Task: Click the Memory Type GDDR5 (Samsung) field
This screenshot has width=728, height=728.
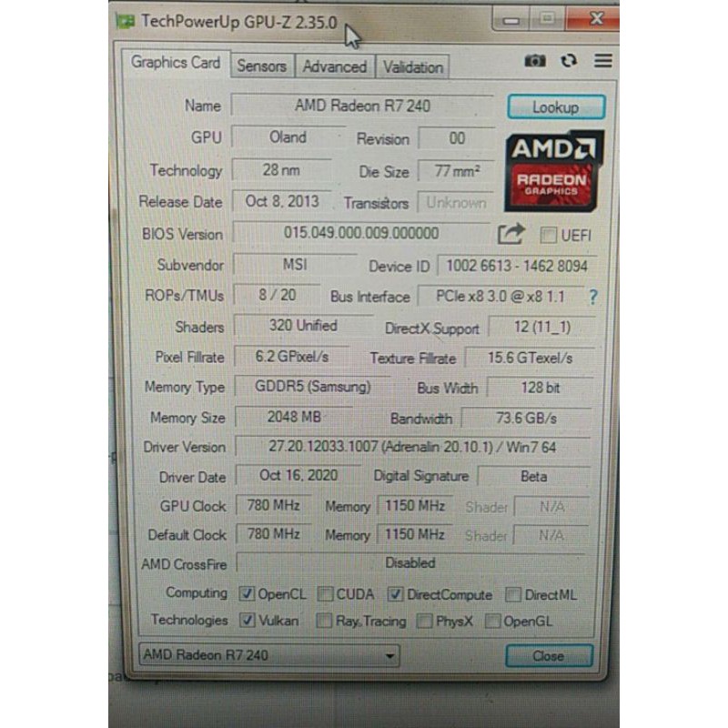Action: [313, 387]
